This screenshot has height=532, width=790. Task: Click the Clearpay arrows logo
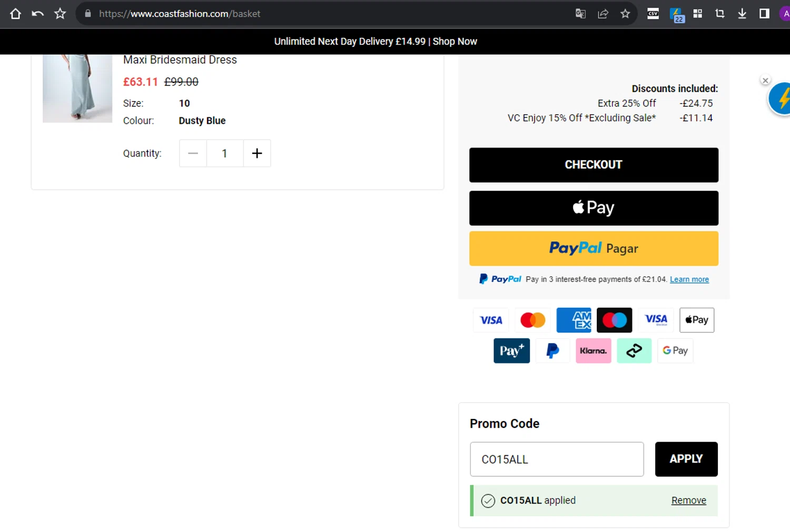pos(634,350)
